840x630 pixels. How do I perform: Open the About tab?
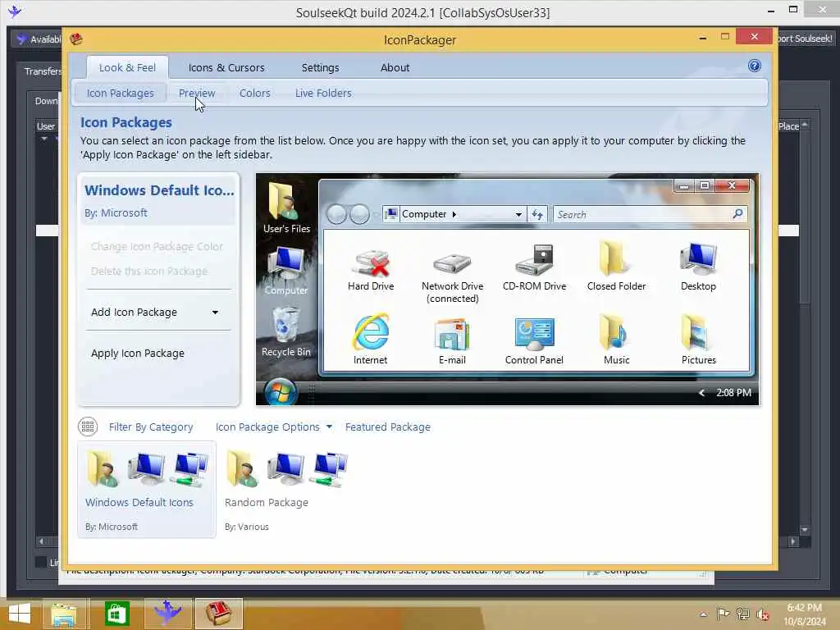pyautogui.click(x=395, y=67)
